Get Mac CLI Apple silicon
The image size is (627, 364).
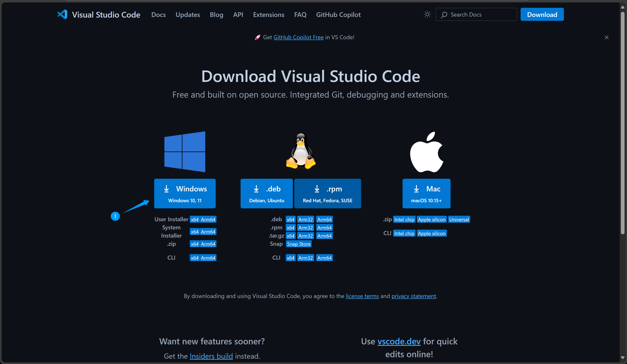[432, 233]
